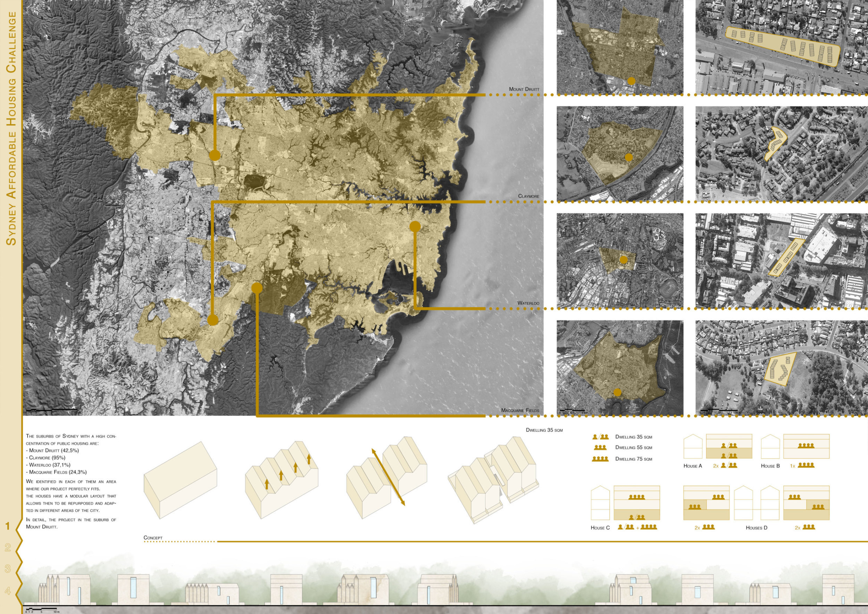The height and width of the screenshot is (614, 868).
Task: Open the Macquarie Fields suburb aerial thumbnail
Action: [620, 368]
